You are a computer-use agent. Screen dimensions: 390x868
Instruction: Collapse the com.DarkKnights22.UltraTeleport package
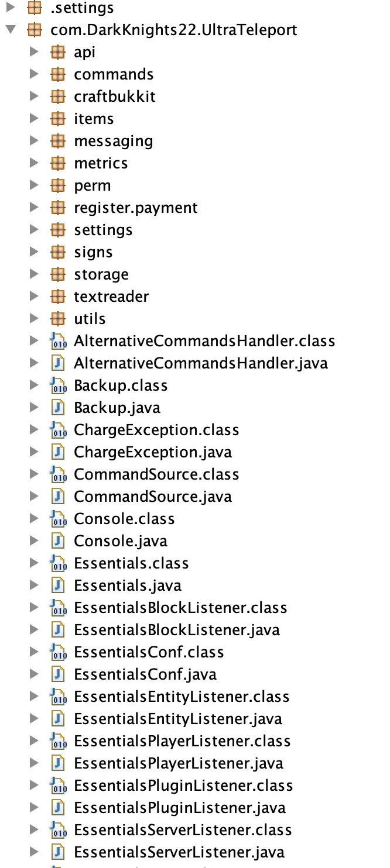point(11,30)
